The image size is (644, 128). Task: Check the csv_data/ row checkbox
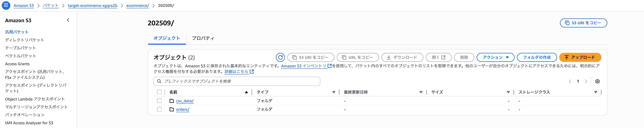(159, 101)
